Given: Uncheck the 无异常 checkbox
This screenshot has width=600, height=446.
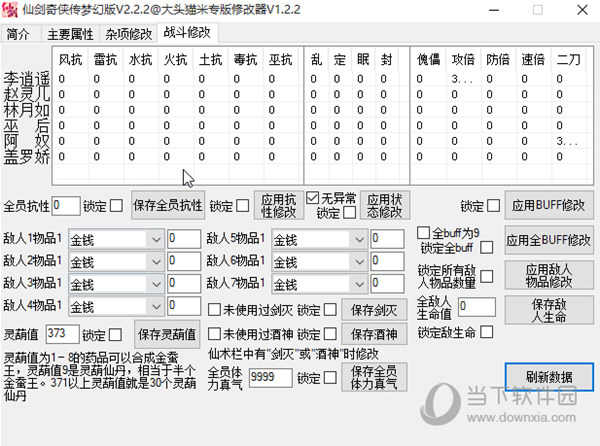Looking at the screenshot, I should pos(313,198).
